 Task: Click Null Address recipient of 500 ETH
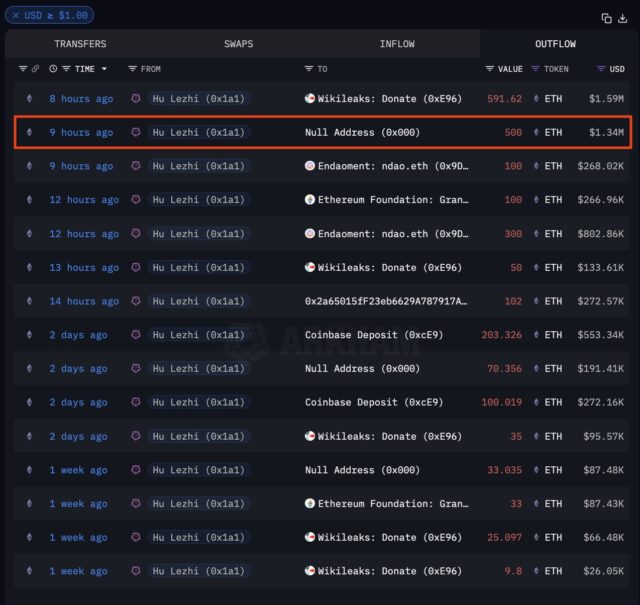(362, 133)
